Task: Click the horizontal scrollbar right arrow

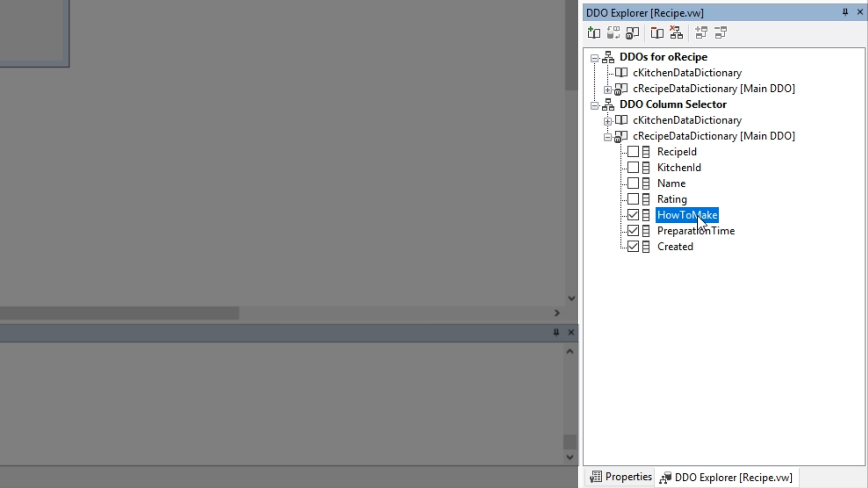Action: click(557, 313)
